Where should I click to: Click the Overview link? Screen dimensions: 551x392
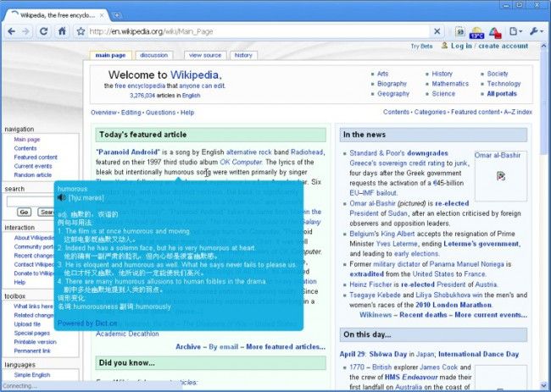(103, 113)
